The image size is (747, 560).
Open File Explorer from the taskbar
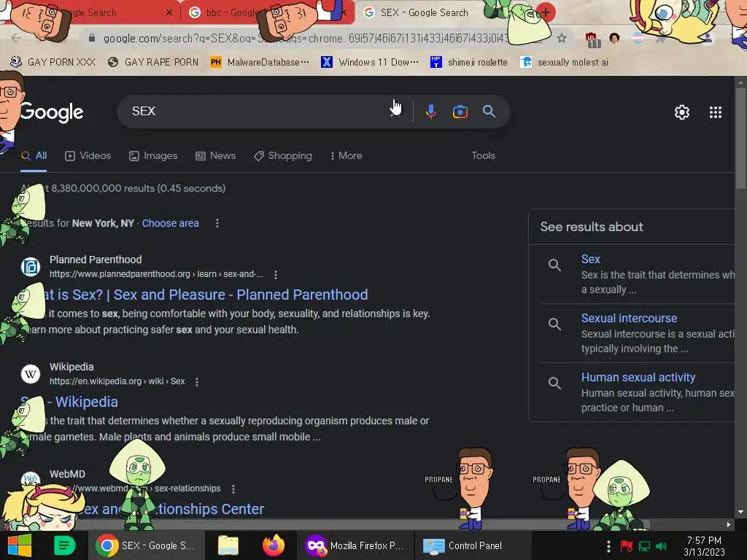click(x=228, y=545)
